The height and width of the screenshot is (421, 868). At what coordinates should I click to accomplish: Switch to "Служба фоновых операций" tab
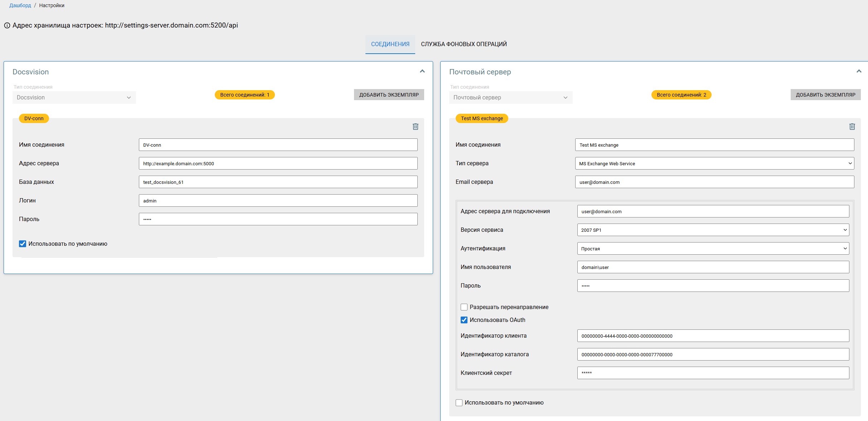tap(464, 44)
